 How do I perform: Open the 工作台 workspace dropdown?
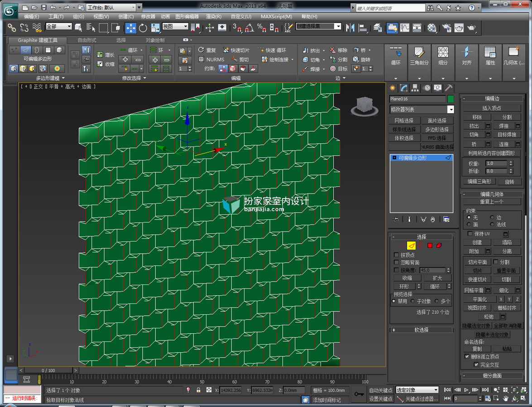[111, 7]
